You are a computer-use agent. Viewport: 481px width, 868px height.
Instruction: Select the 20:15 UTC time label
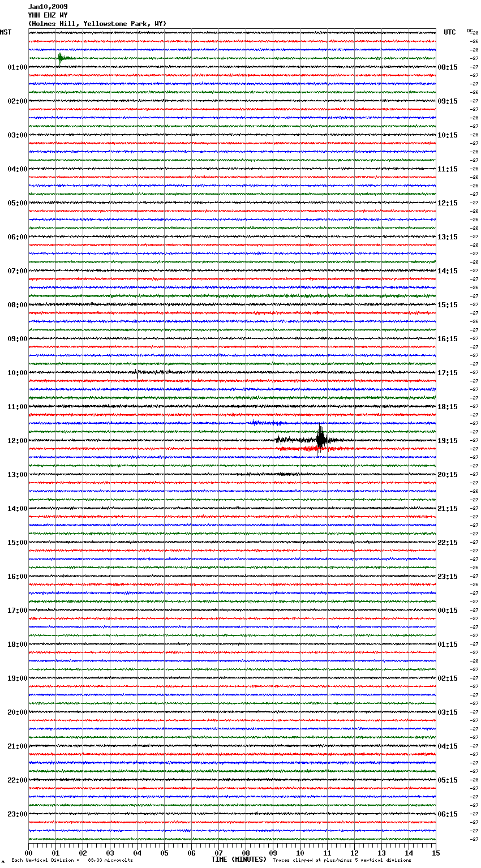tap(448, 475)
